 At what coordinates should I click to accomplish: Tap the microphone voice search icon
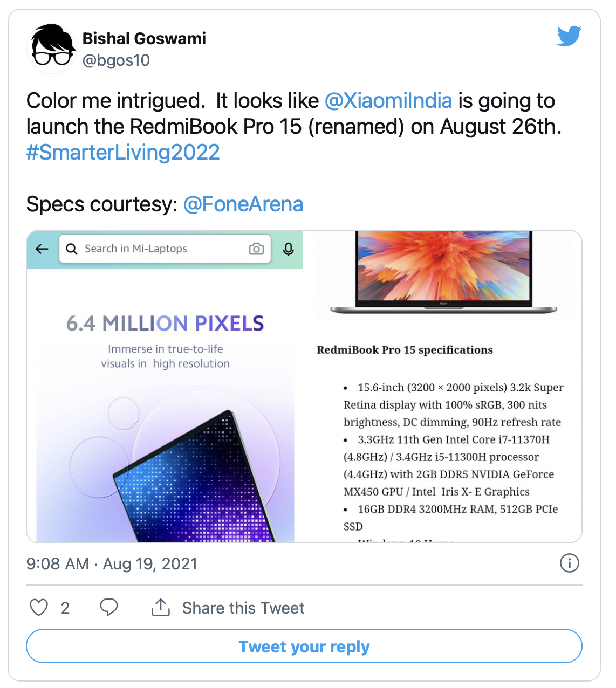coord(289,249)
